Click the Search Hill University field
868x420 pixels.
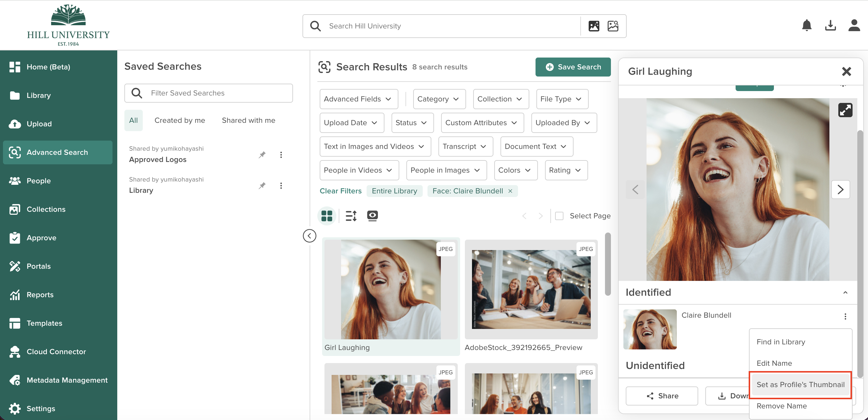pos(452,26)
